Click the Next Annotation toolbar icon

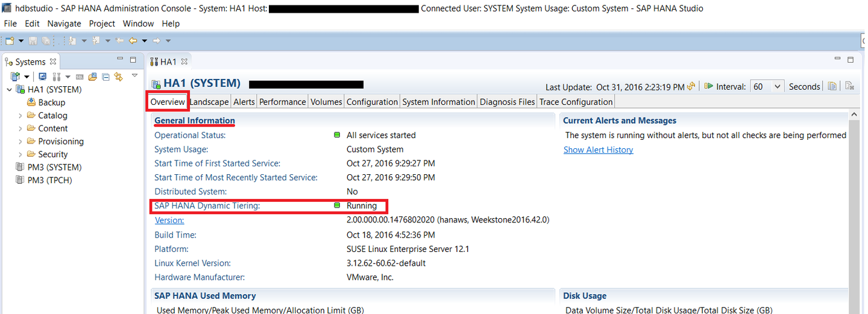click(x=72, y=41)
